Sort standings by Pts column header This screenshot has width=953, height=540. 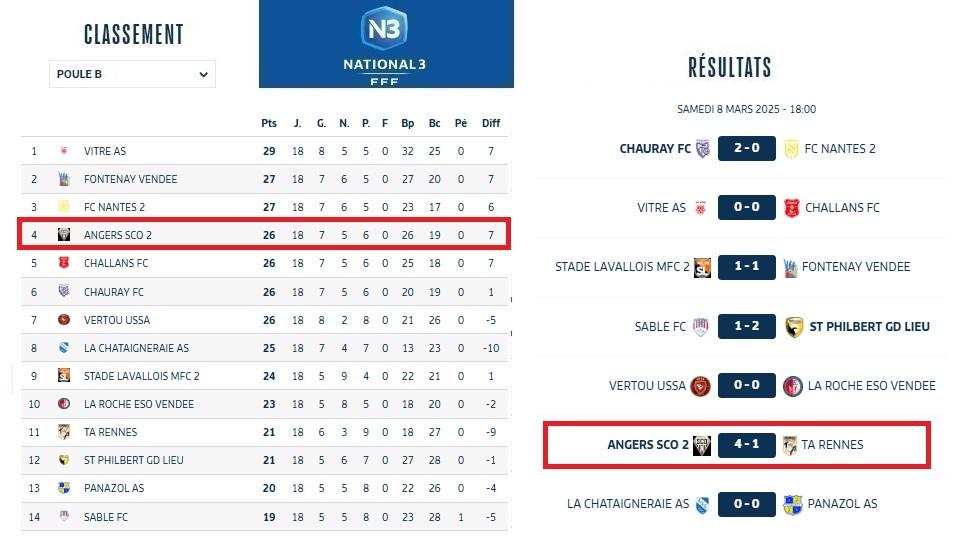click(x=268, y=123)
